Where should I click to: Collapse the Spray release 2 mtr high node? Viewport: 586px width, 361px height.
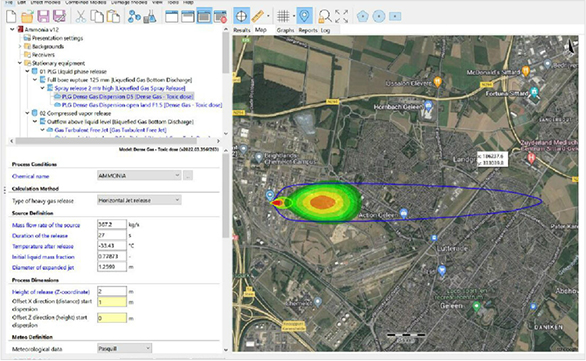click(42, 88)
